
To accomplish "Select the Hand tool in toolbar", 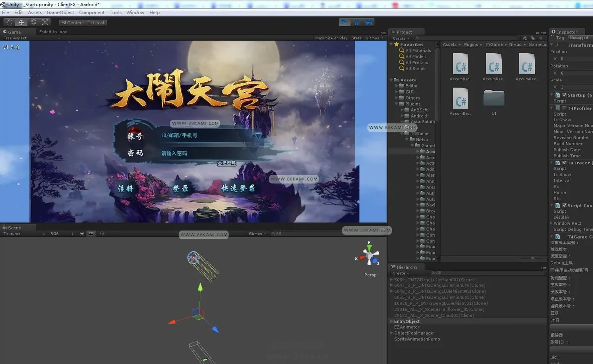I will [9, 22].
